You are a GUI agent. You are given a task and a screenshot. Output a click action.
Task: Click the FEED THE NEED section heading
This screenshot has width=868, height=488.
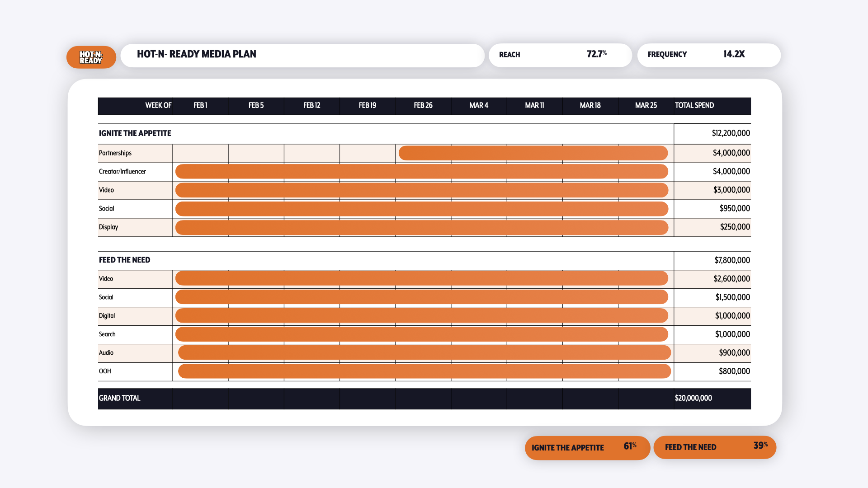(124, 260)
